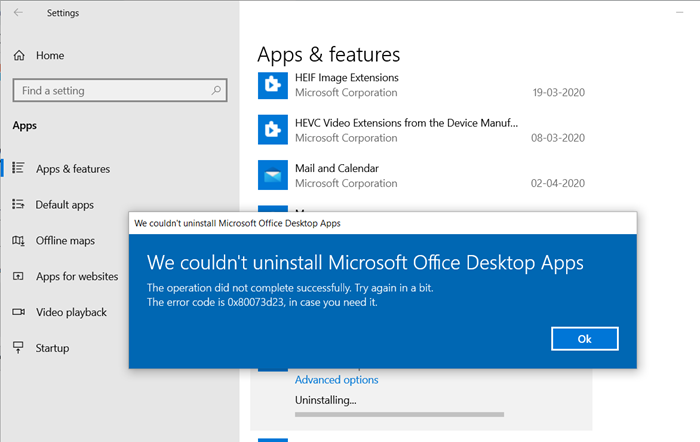Click the HEVC Video Extensions app icon
This screenshot has height=442, width=700.
[x=272, y=130]
